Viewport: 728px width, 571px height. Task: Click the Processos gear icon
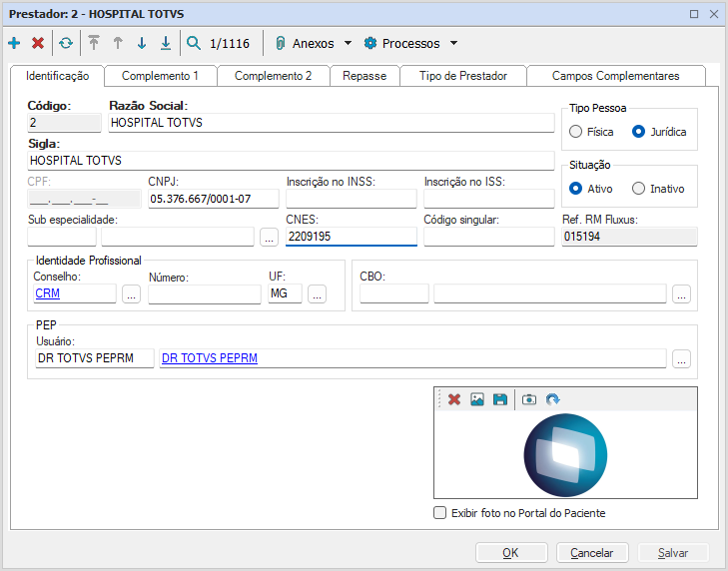(370, 43)
